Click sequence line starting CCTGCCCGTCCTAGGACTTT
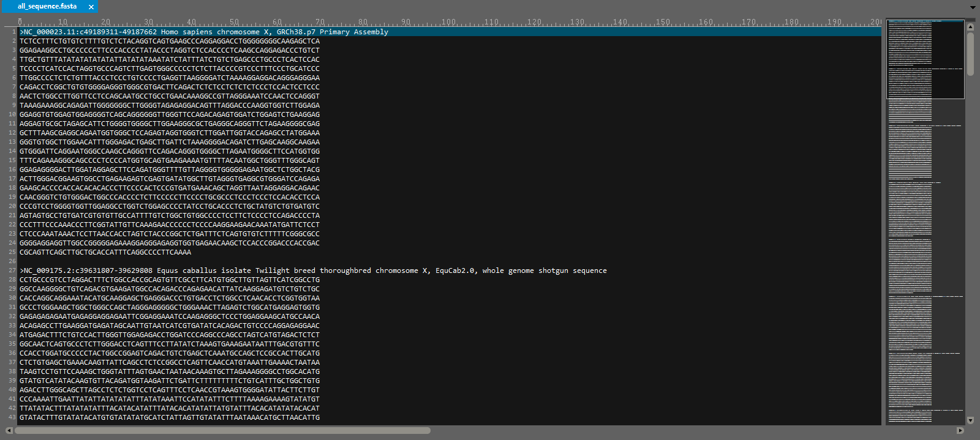 (170, 280)
